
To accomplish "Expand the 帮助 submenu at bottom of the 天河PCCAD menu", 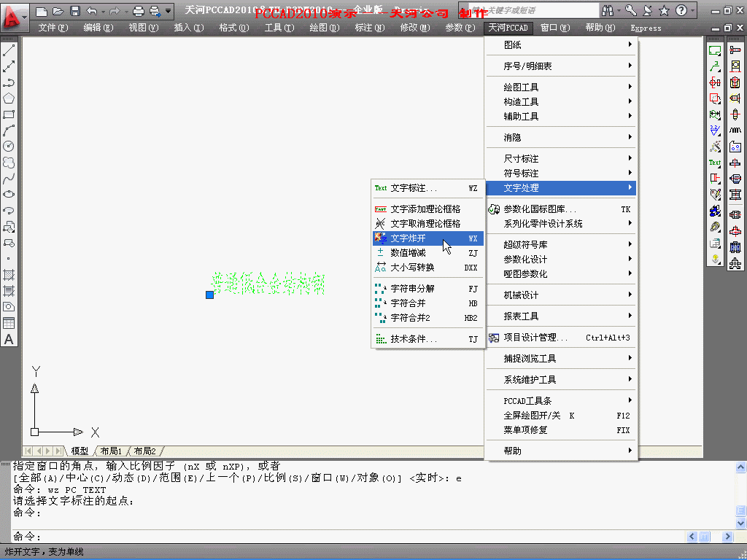I will pyautogui.click(x=561, y=451).
